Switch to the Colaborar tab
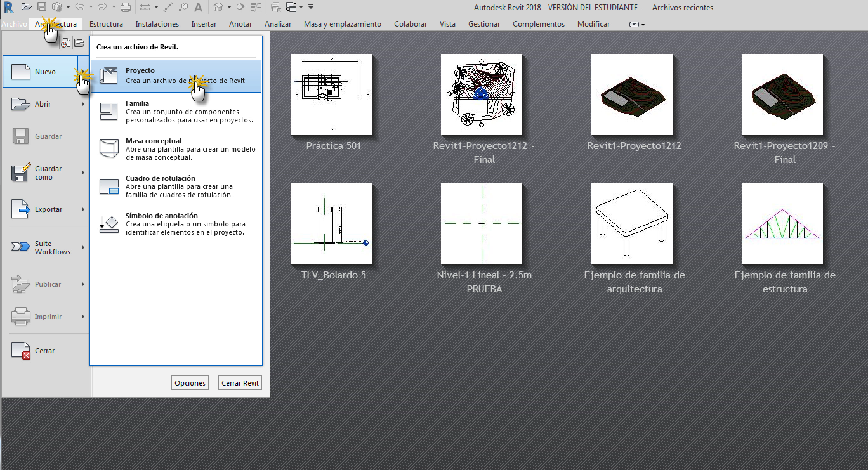 [x=411, y=24]
